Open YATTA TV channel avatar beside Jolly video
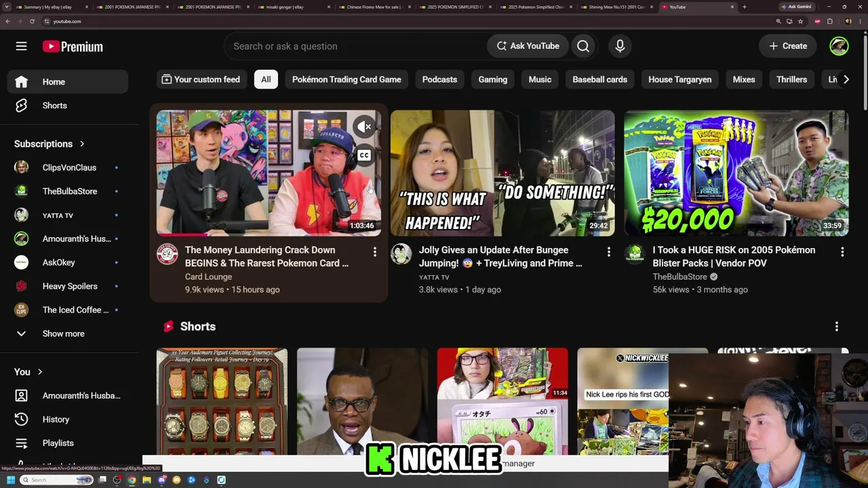868x488 pixels. click(401, 254)
